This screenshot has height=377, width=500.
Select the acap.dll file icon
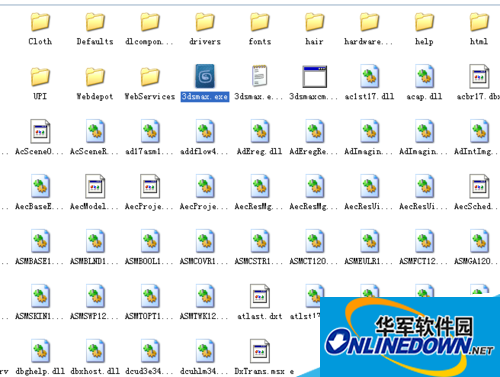click(424, 76)
